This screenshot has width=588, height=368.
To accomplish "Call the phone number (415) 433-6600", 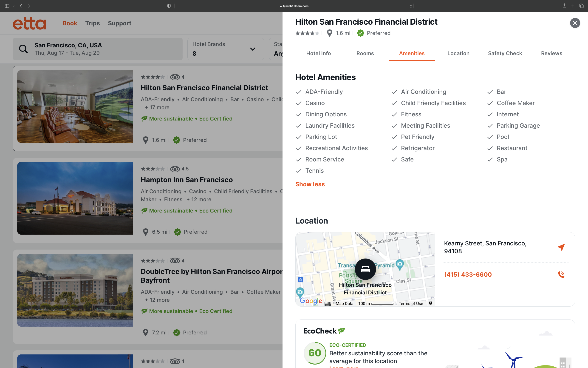I will coord(468,275).
